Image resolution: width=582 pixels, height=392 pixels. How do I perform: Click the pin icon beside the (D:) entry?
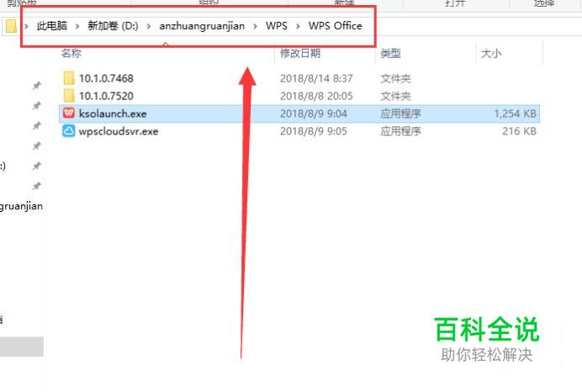36,166
